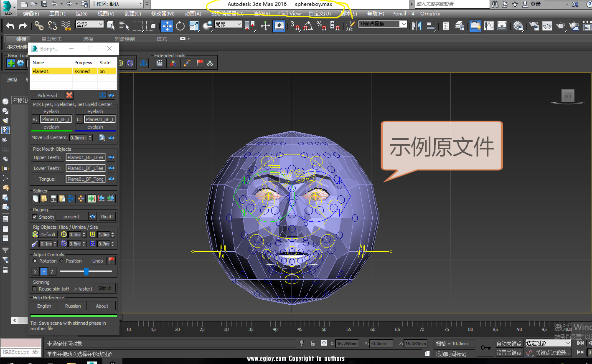Click the green arrow splines icon
592x364 pixels.
coord(91,199)
